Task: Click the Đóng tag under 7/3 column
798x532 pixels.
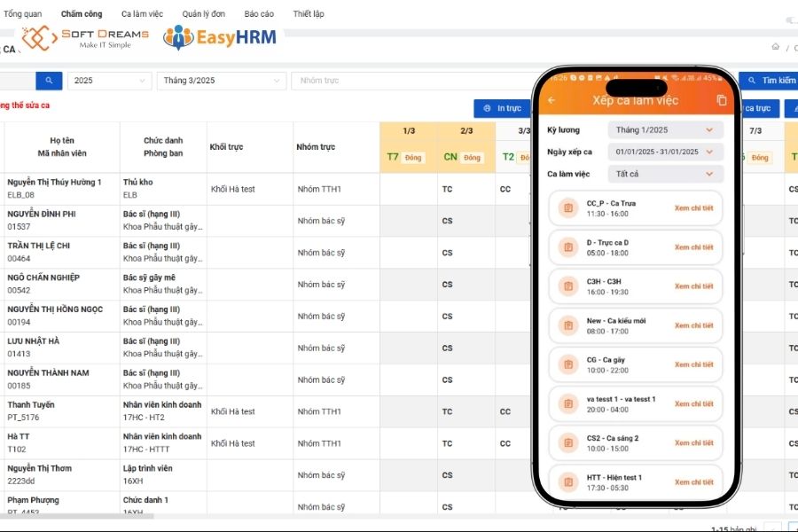Action: pyautogui.click(x=760, y=157)
